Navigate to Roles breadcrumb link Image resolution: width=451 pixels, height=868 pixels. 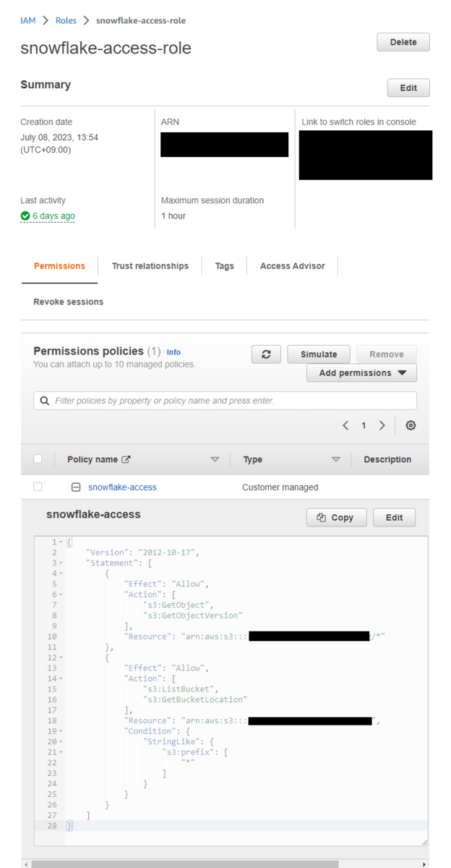click(66, 20)
